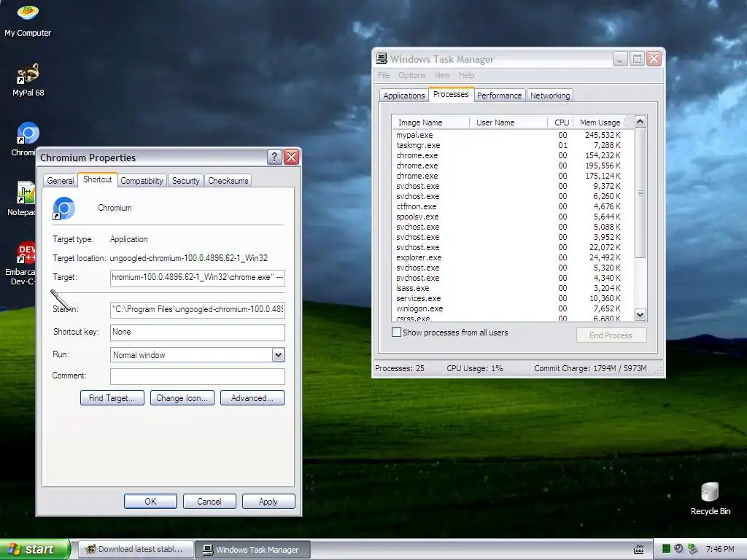Click the Advanced button
Viewport: 747px width, 560px height.
(x=252, y=398)
